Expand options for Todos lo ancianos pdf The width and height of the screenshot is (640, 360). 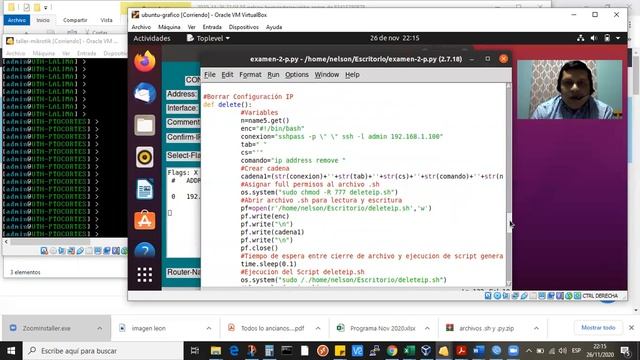(318, 328)
